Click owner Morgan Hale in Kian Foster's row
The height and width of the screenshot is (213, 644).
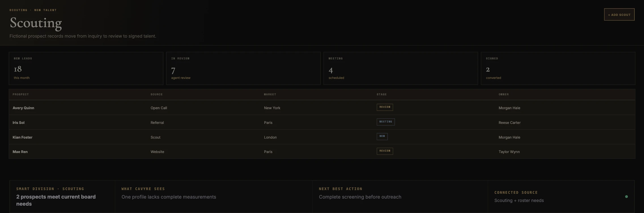tap(509, 137)
